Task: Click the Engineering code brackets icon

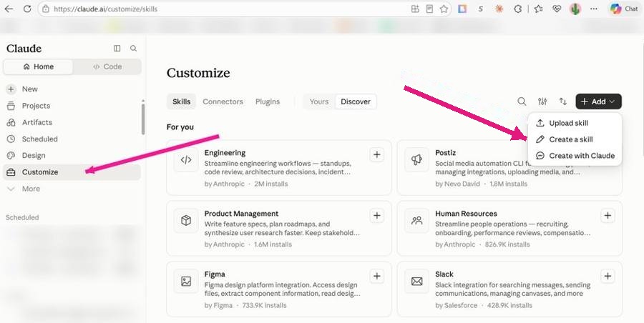Action: pyautogui.click(x=186, y=159)
